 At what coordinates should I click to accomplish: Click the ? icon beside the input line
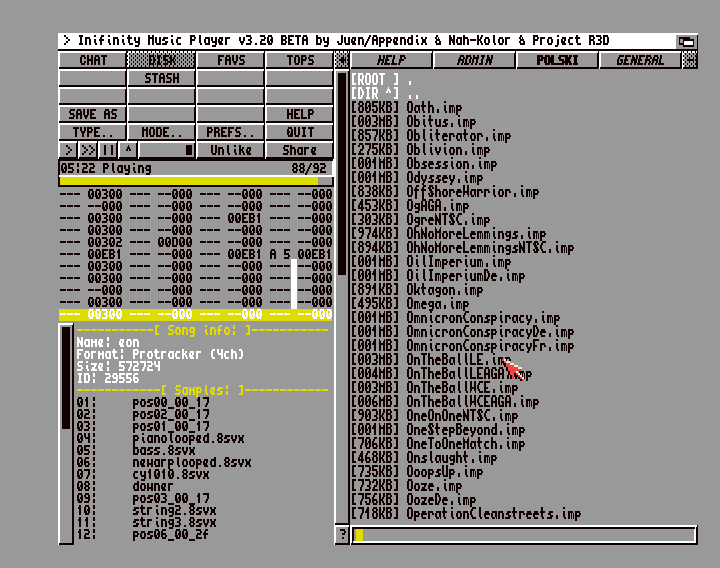(x=342, y=535)
